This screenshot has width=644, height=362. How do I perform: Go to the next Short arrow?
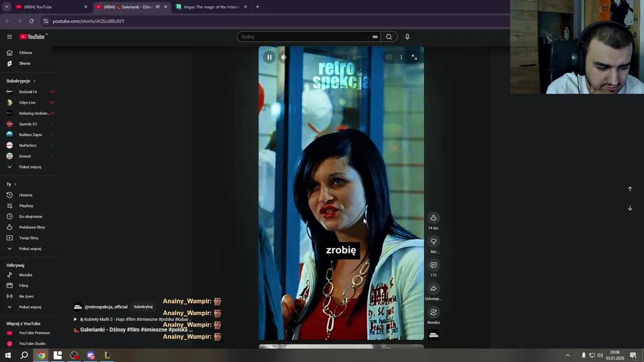[630, 208]
